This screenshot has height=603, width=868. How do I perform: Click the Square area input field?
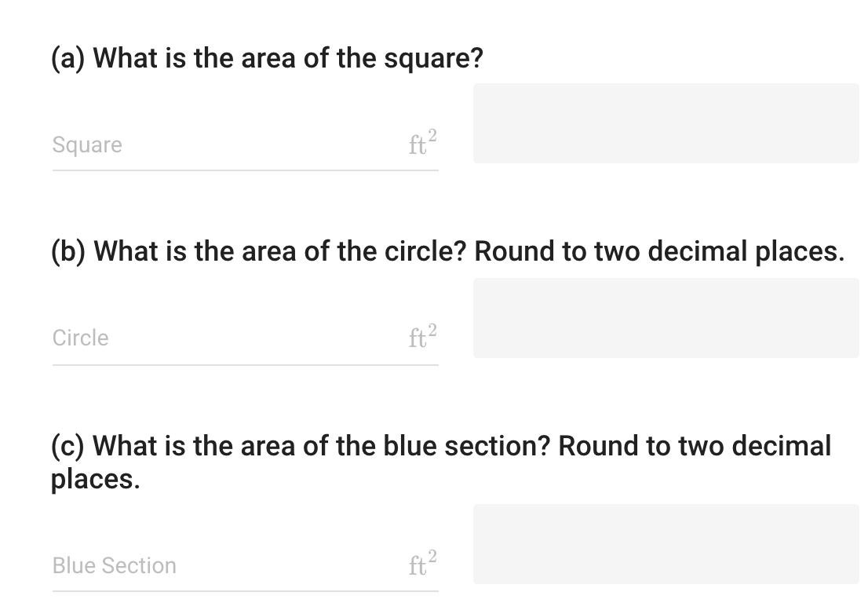(235, 149)
